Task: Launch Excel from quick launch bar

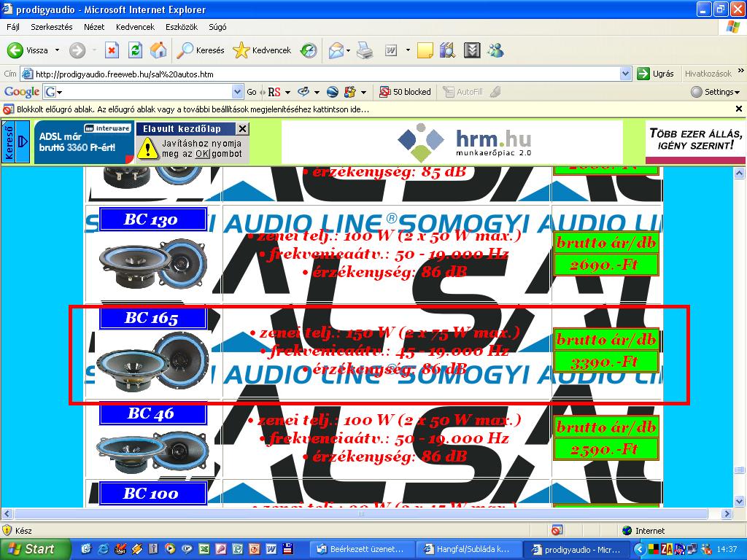Action: (204, 549)
